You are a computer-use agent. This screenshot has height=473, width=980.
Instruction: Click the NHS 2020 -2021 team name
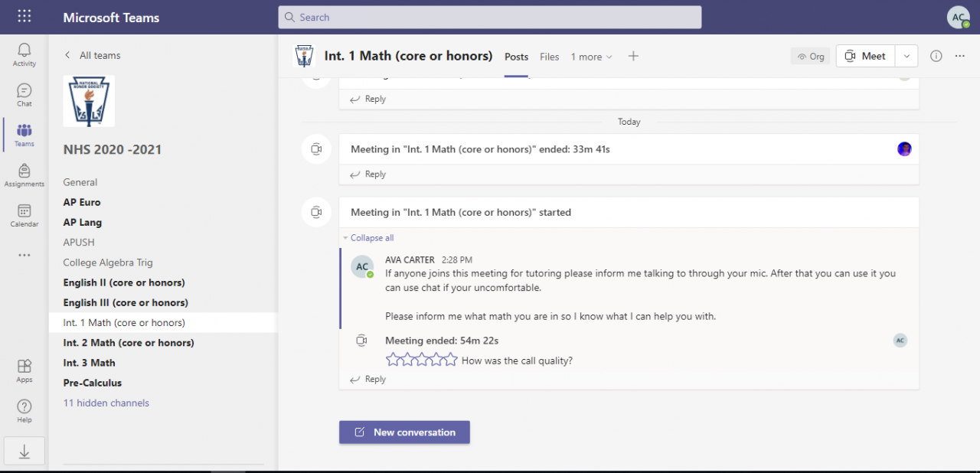coord(113,150)
